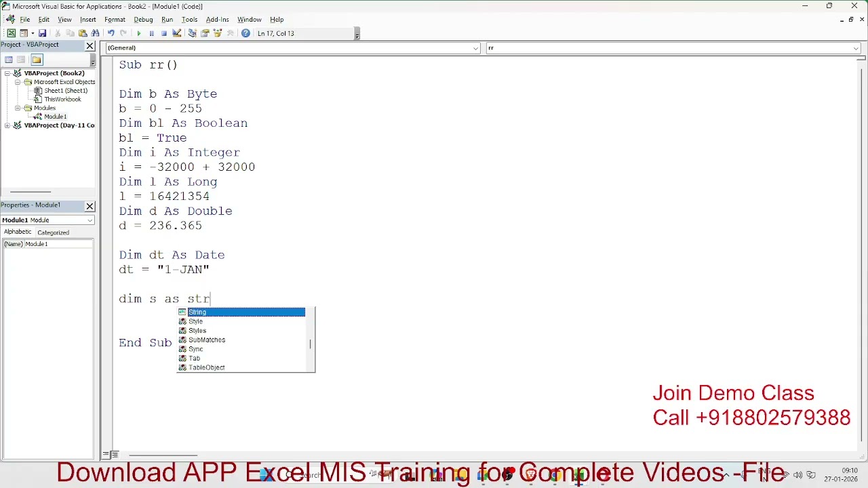Click the View Object icon in Project pane
The height and width of the screenshot is (488, 868).
(x=21, y=60)
